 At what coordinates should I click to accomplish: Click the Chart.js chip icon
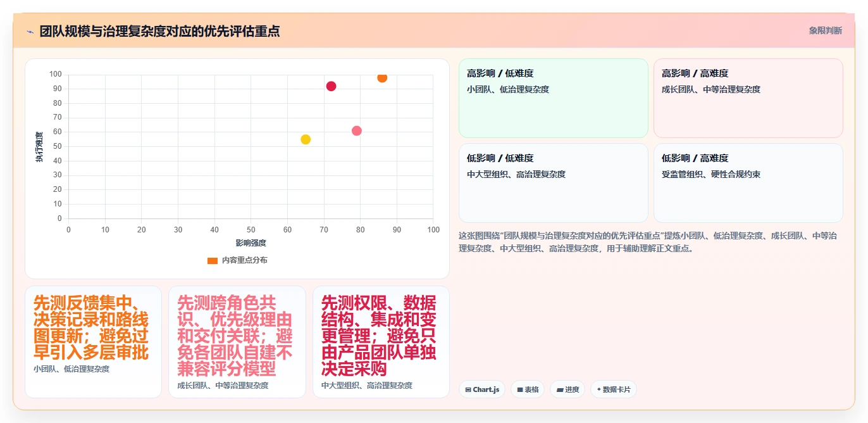coord(468,389)
